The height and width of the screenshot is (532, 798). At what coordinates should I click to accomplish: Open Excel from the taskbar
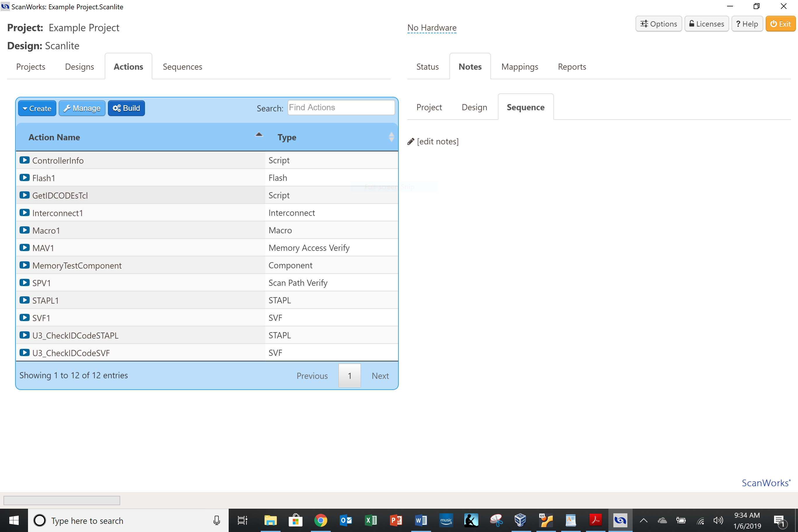pyautogui.click(x=371, y=520)
